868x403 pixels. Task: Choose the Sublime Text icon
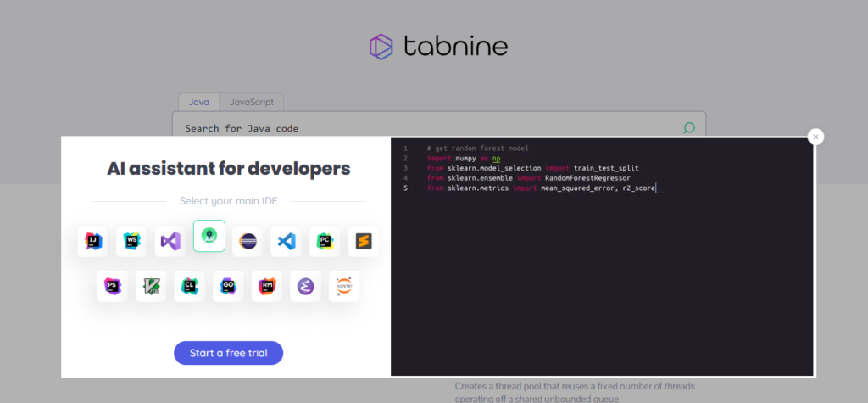364,241
